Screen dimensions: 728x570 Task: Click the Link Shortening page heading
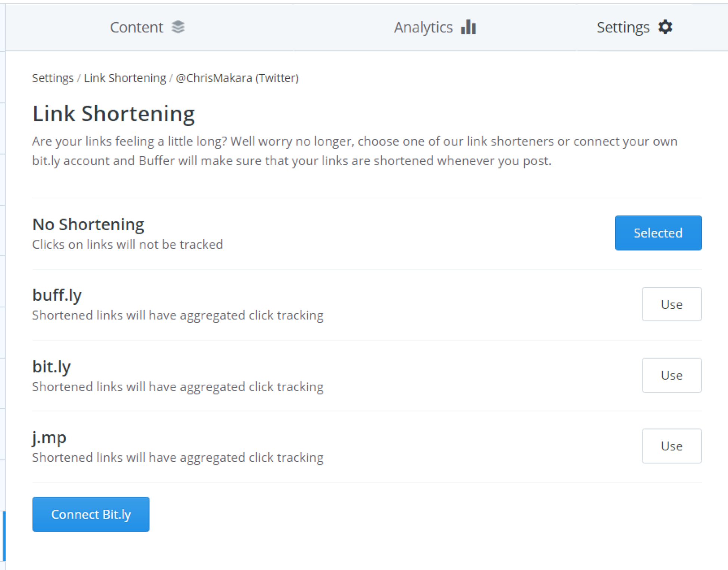(x=113, y=114)
